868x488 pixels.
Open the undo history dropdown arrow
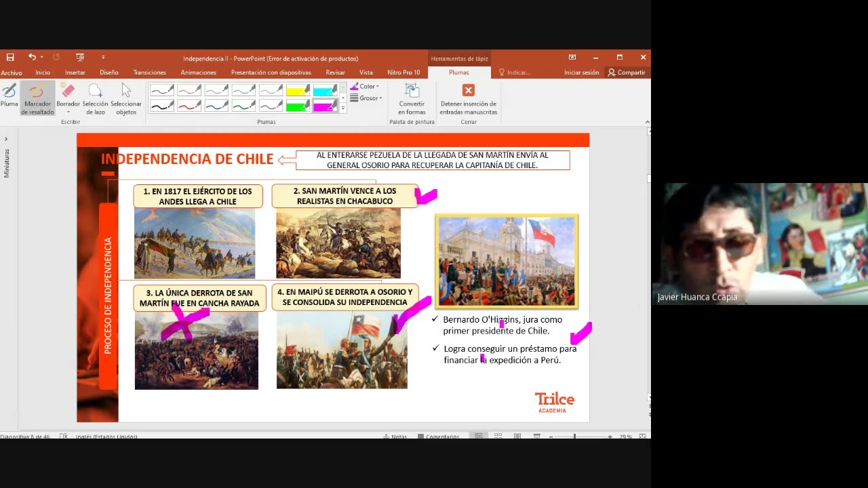tap(41, 58)
